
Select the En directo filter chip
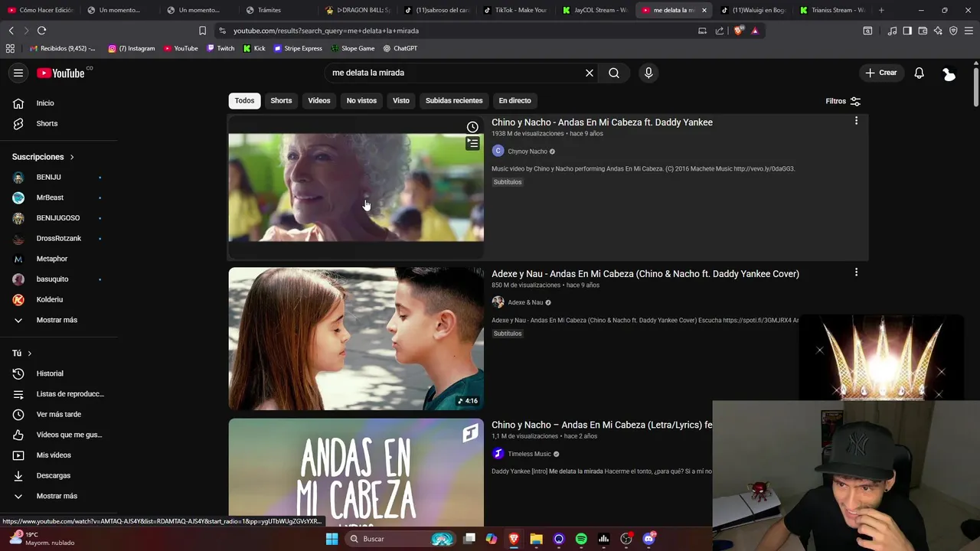(514, 100)
